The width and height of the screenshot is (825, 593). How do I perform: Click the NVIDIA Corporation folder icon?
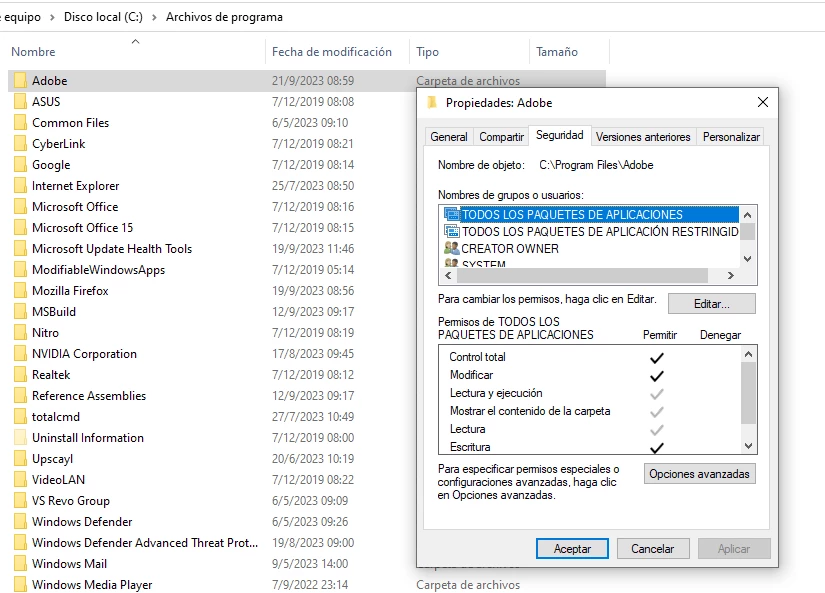20,354
